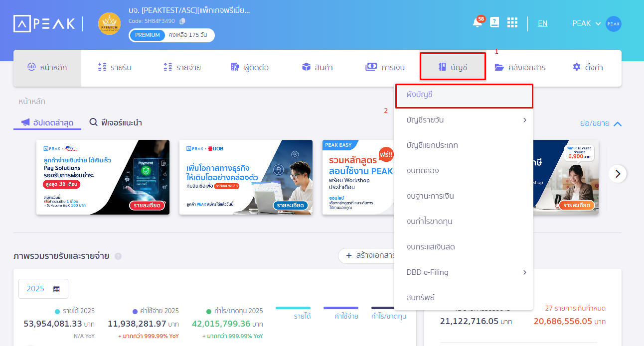Click the premium crown badge icon
The image size is (644, 346).
point(109,23)
